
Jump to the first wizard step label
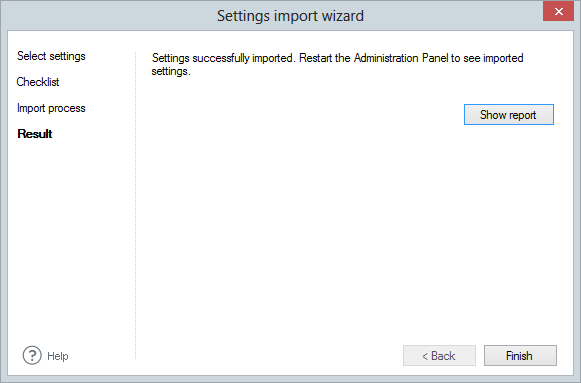[x=51, y=56]
